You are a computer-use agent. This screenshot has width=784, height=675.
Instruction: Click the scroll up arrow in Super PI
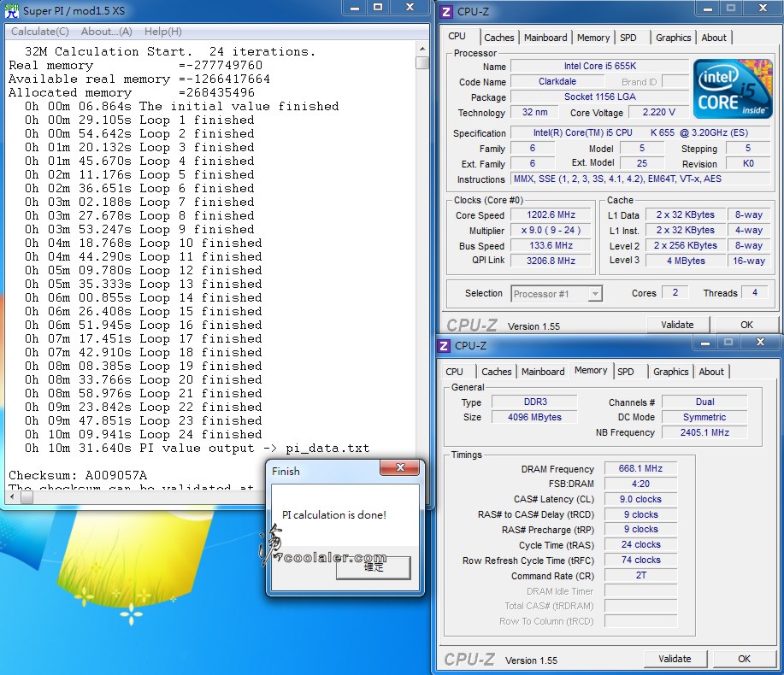tap(422, 49)
